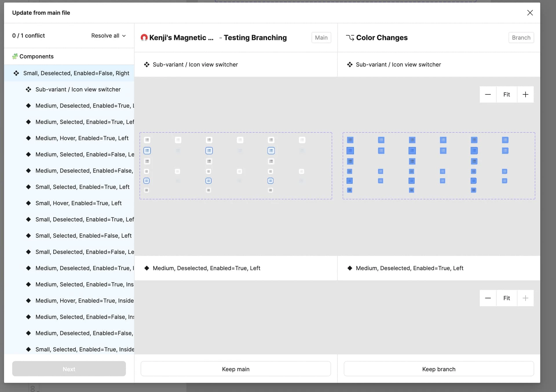Screen dimensions: 556x392
Task: Click Fit in the lower zoom controls
Action: [x=506, y=298]
